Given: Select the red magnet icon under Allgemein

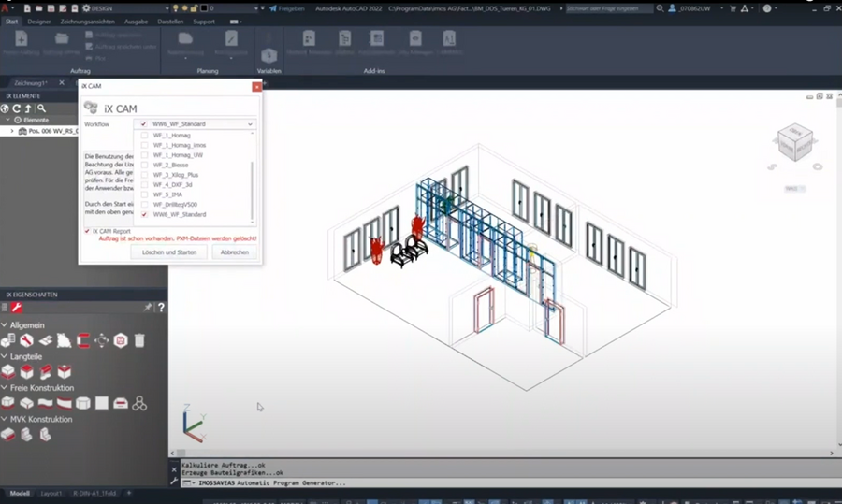Looking at the screenshot, I should [83, 340].
